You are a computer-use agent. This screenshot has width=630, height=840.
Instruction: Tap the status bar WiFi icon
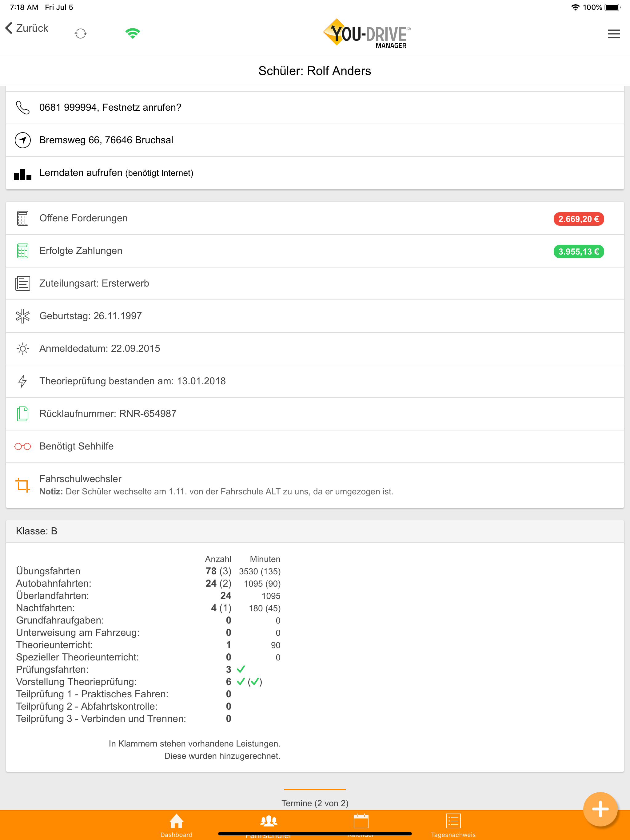click(575, 7)
